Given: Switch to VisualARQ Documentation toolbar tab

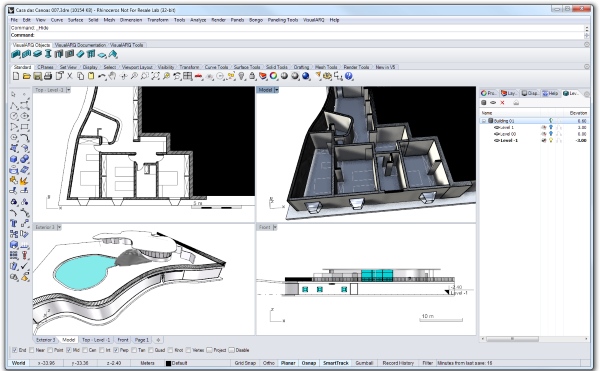Looking at the screenshot, I should [80, 45].
